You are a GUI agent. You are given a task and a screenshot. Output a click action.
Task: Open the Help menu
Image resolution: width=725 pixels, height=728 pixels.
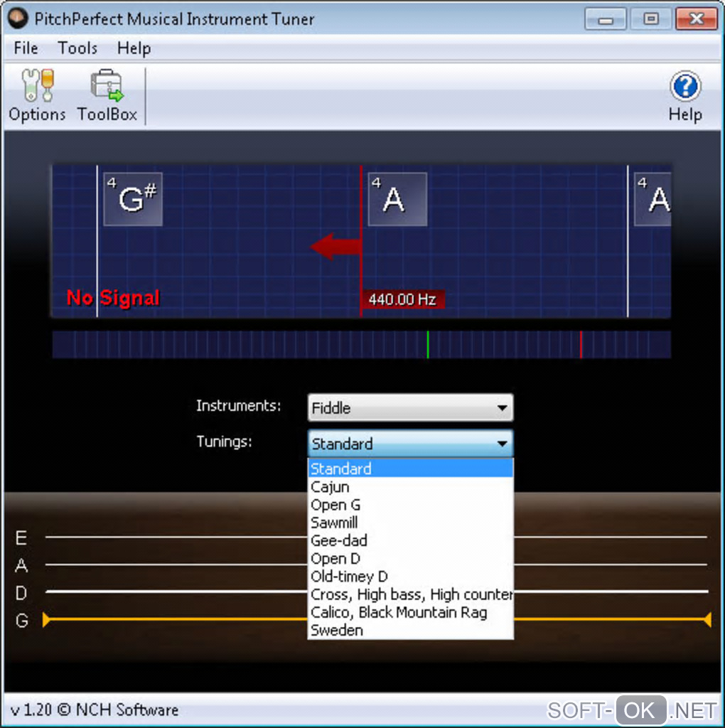[x=134, y=48]
